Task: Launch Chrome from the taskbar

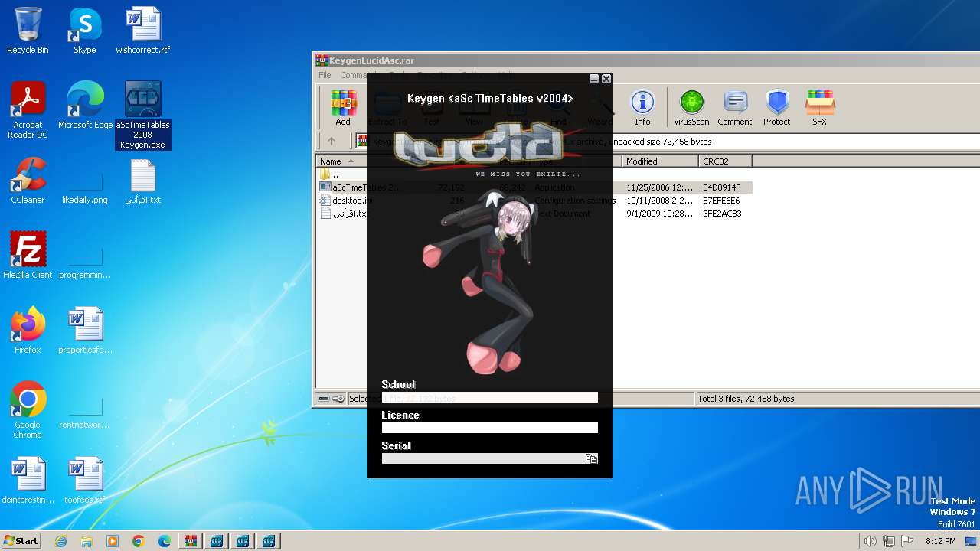Action: pos(139,541)
